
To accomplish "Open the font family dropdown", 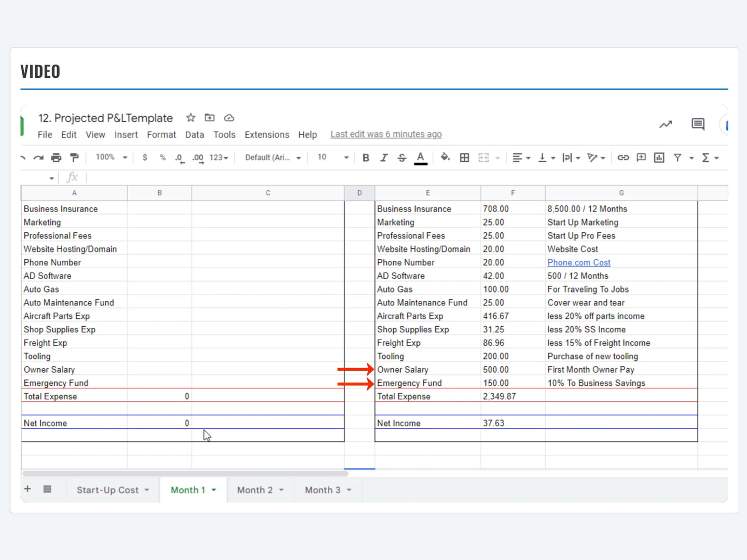I will (273, 158).
